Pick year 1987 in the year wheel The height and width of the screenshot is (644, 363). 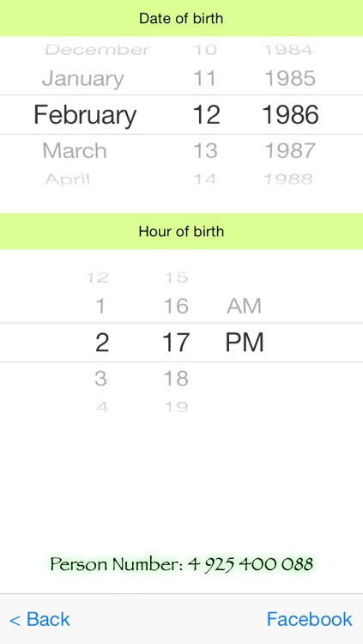[x=290, y=151]
